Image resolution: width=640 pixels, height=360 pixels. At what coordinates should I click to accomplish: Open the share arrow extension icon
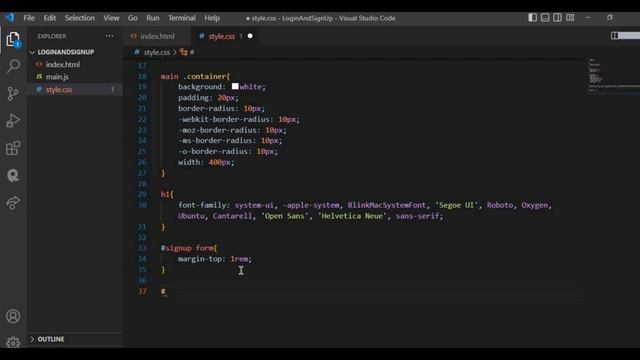13,202
